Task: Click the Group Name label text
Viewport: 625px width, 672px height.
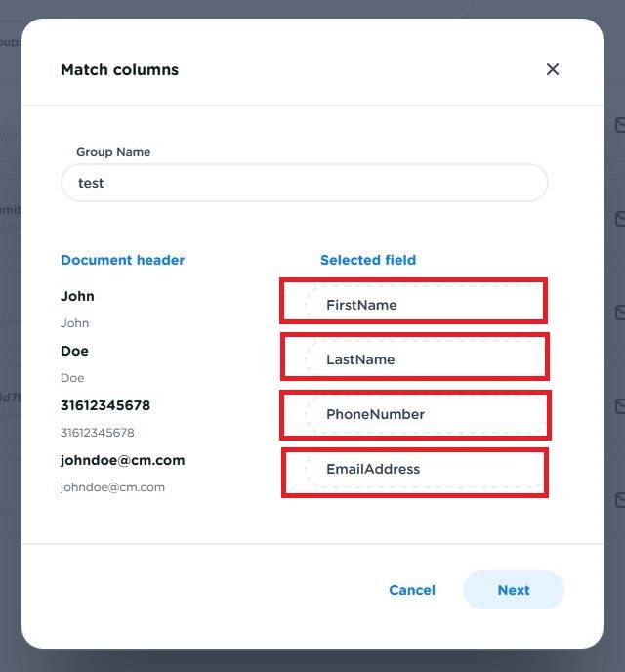Action: 113,152
